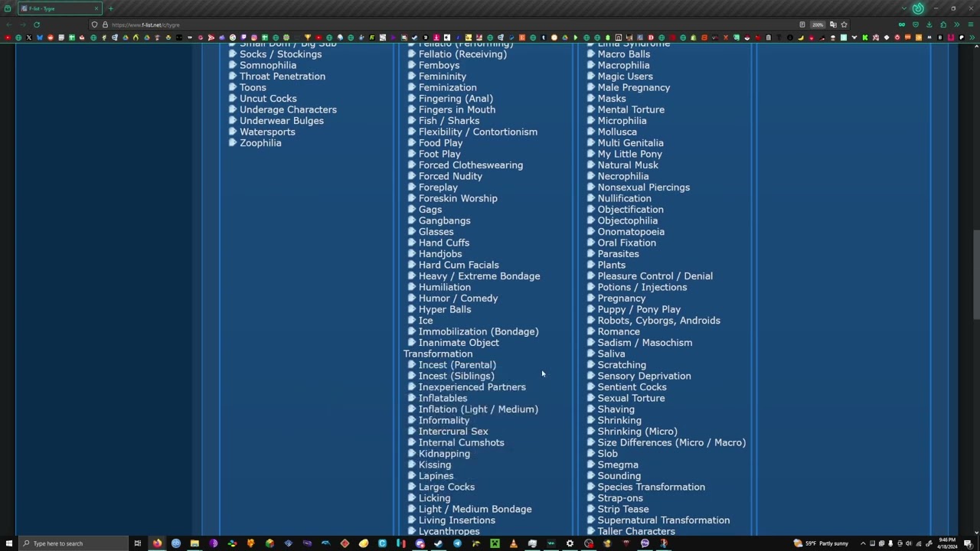Expand the Toons entry arrow
The height and width of the screenshot is (551, 980).
coord(232,87)
